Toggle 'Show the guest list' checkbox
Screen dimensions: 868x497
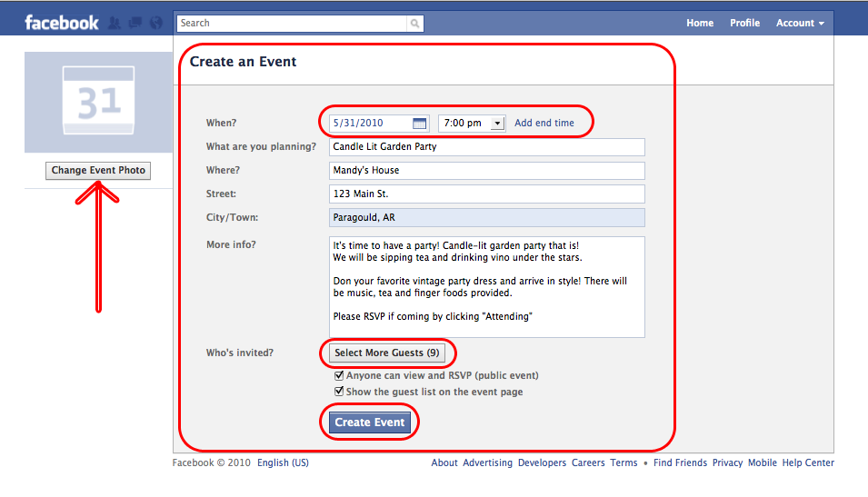[339, 392]
